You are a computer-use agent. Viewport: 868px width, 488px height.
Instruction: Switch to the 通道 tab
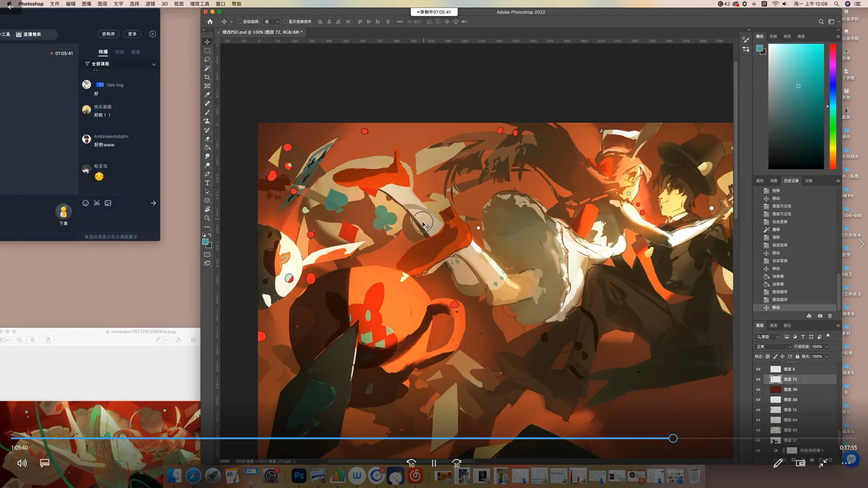click(x=774, y=325)
